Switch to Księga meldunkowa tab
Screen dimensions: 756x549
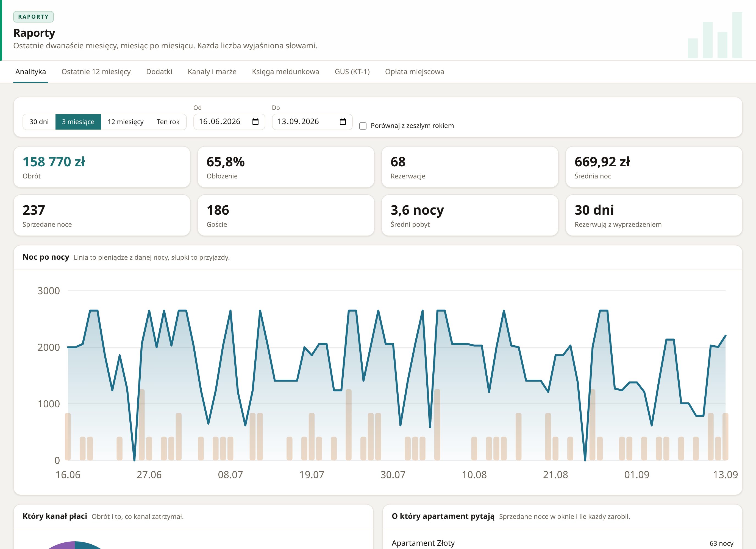285,72
